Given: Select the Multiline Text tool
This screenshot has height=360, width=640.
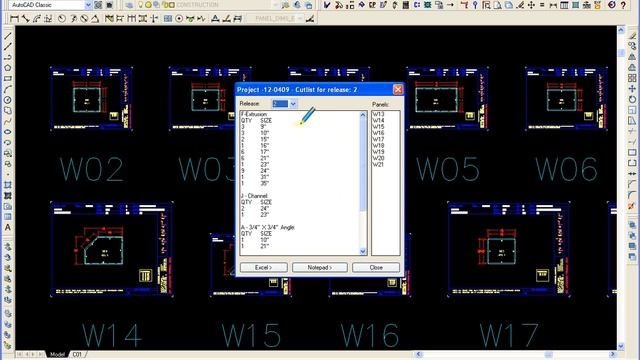Looking at the screenshot, I should click(x=7, y=227).
